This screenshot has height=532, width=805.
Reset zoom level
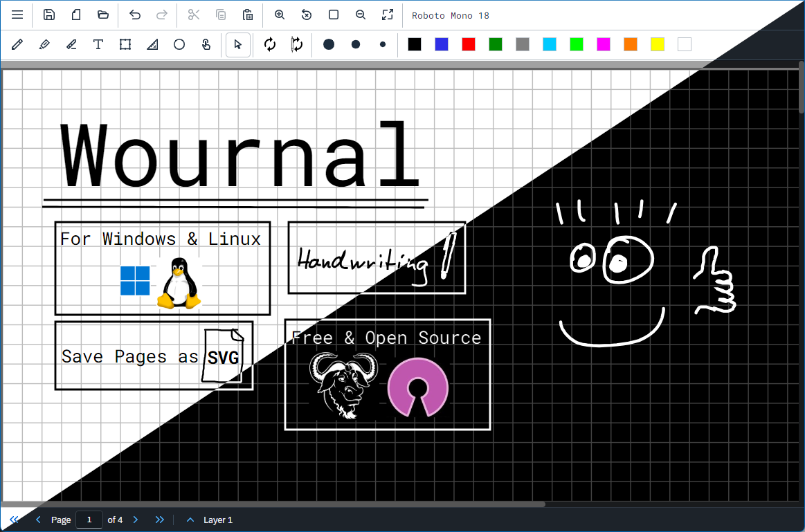coord(307,15)
